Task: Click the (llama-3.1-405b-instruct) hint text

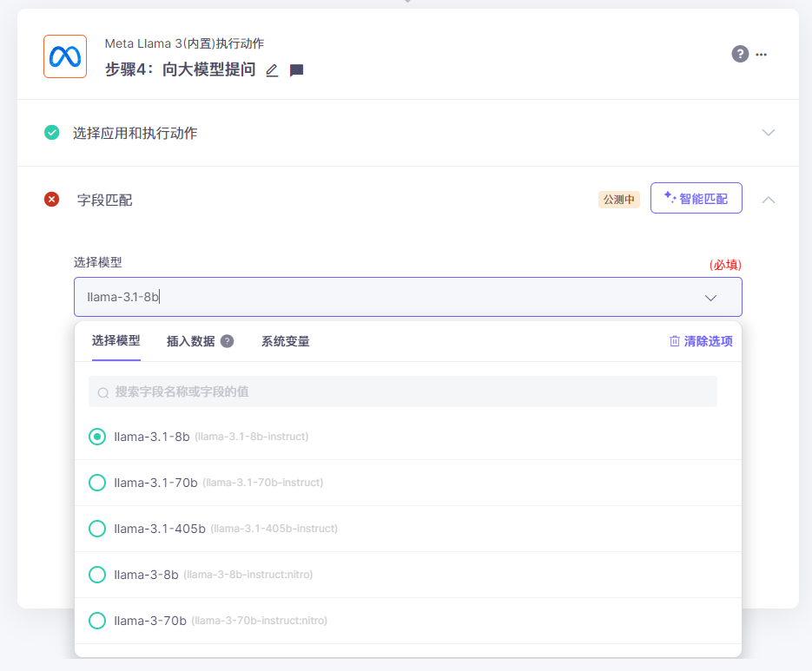Action: point(274,529)
